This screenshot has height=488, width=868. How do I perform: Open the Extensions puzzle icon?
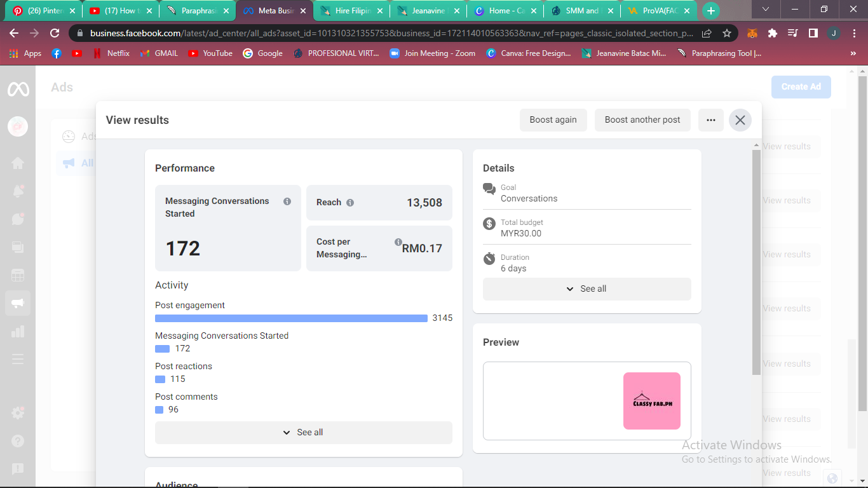[x=773, y=33]
